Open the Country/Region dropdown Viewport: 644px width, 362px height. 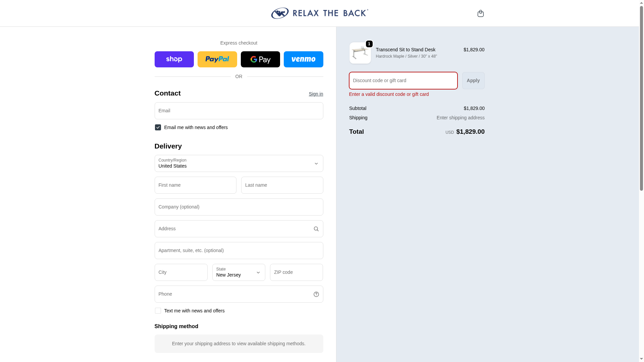click(x=238, y=164)
